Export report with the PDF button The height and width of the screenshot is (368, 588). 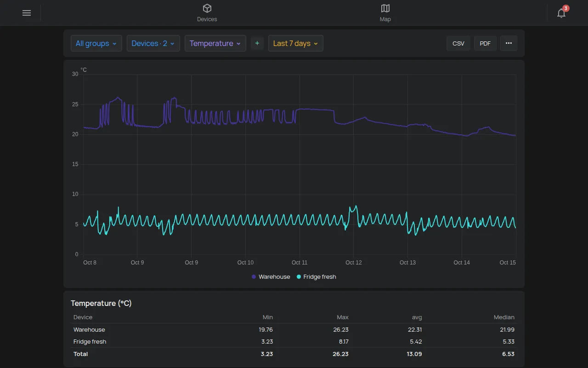(485, 43)
